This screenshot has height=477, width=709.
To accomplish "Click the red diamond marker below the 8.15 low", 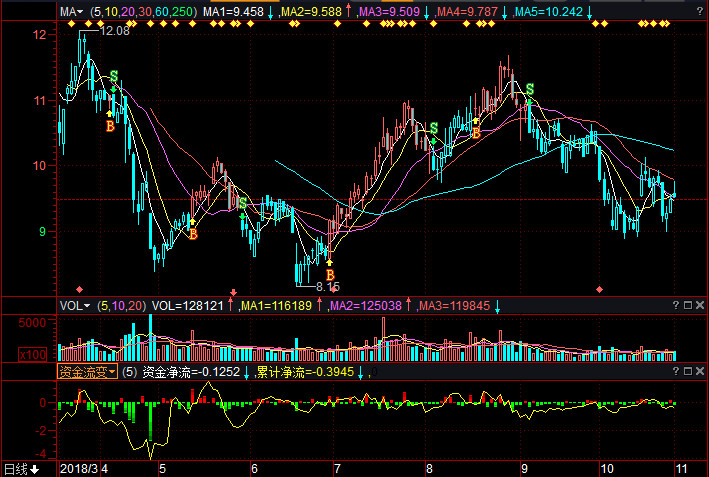I will point(332,290).
